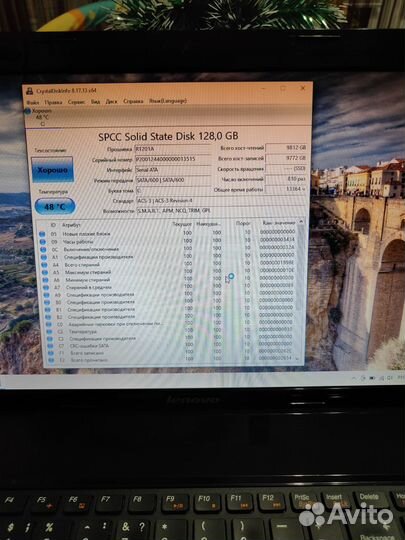Click the SPCC Solid State Disk 128,0 GB title

click(168, 136)
